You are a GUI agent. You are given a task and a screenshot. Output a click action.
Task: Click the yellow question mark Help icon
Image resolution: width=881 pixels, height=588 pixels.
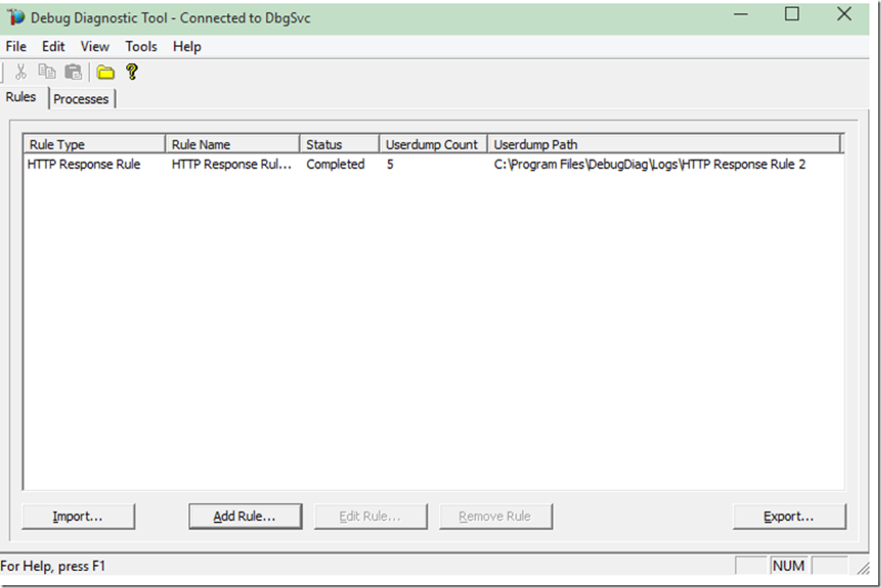coord(132,72)
